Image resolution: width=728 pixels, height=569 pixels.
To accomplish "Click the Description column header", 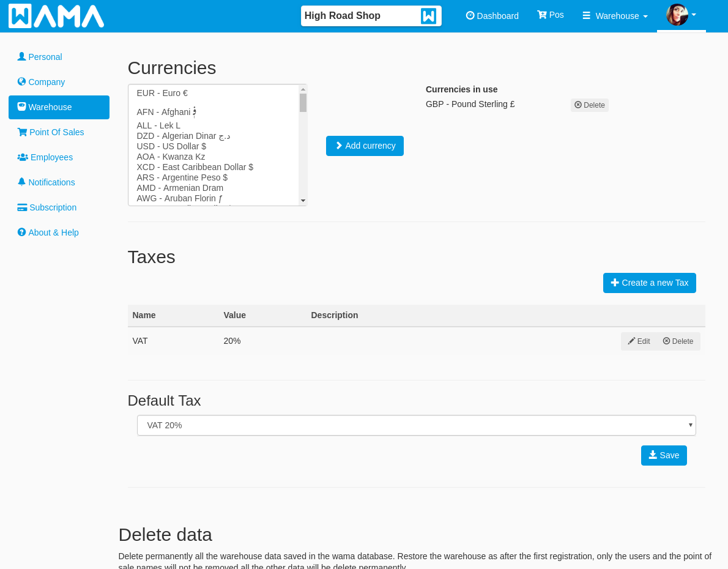I will click(x=334, y=315).
